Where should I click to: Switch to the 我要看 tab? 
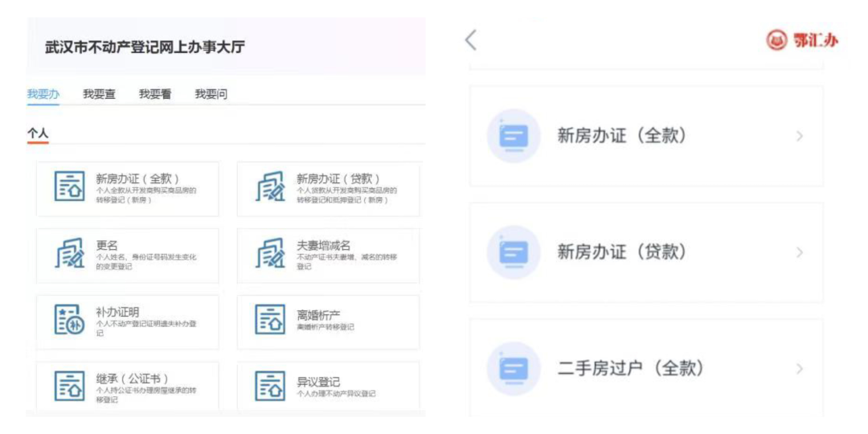pyautogui.click(x=155, y=94)
